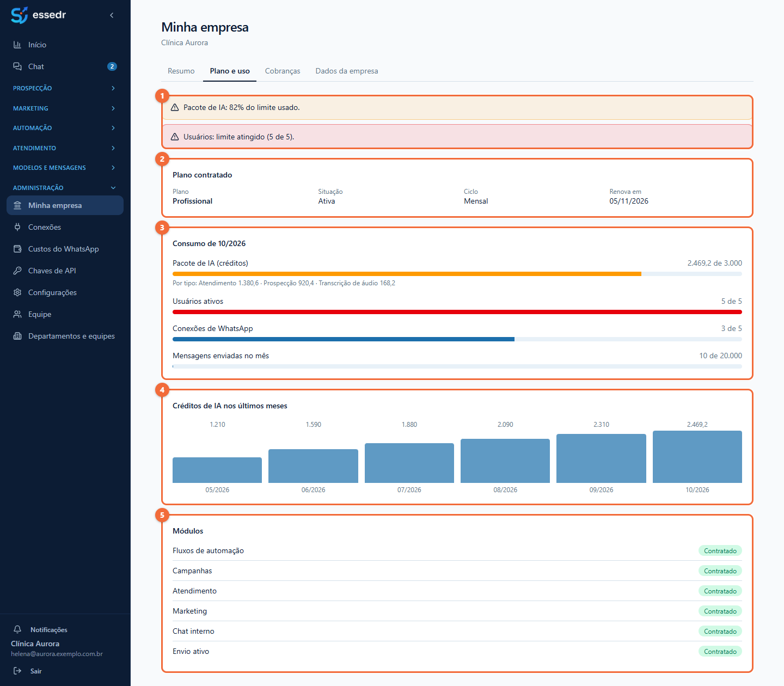Click the Chaves de API key icon

pyautogui.click(x=17, y=271)
